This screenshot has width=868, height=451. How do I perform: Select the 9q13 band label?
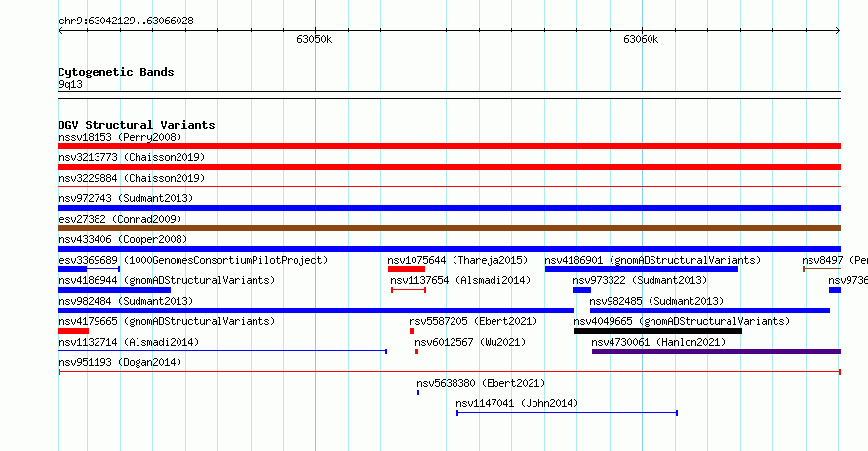(70, 84)
